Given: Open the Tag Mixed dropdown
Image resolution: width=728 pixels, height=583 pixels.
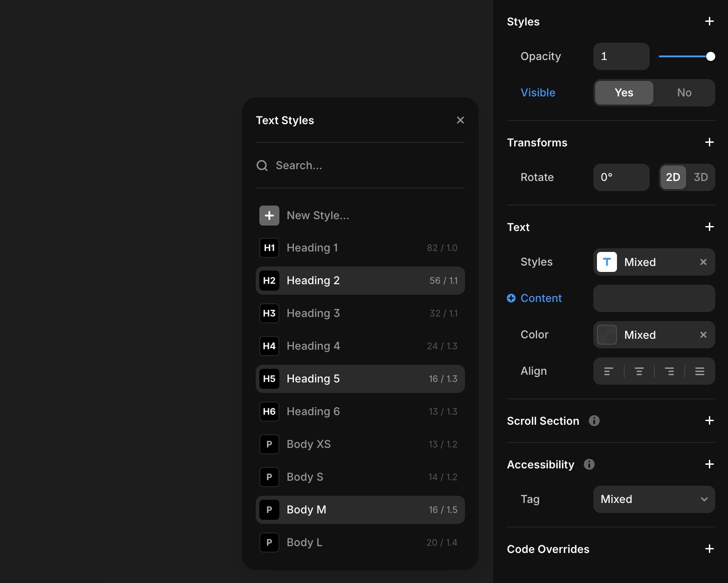Looking at the screenshot, I should (654, 499).
